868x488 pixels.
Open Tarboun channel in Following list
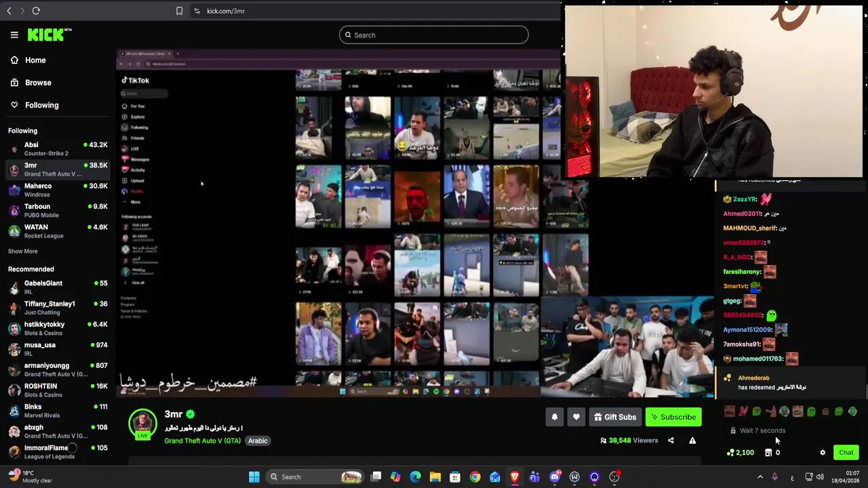point(58,210)
